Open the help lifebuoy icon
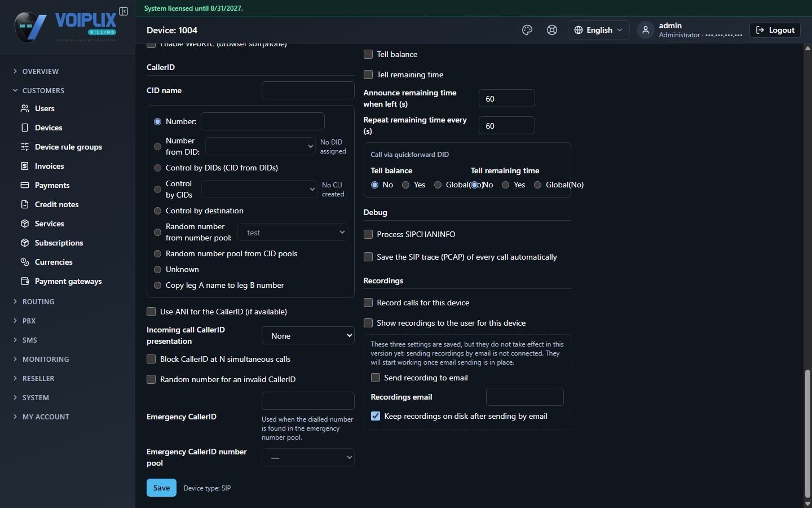This screenshot has width=812, height=508. tap(552, 30)
